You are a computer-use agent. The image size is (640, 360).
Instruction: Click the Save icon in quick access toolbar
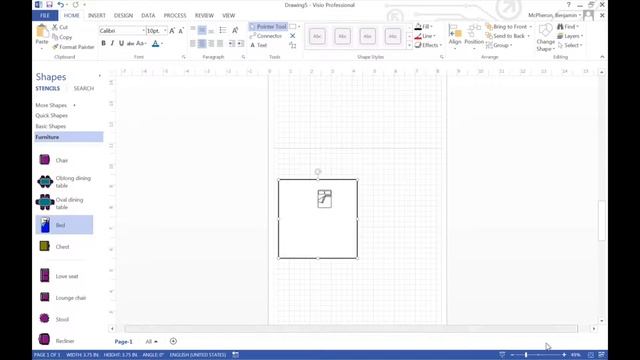click(49, 5)
